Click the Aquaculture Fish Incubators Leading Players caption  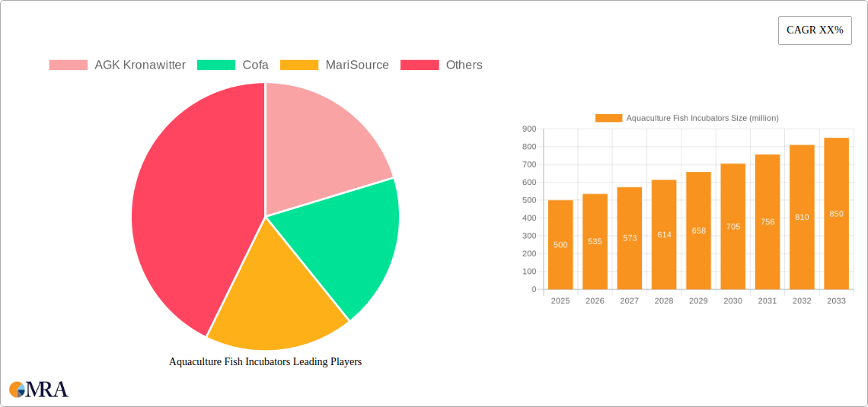(x=265, y=362)
